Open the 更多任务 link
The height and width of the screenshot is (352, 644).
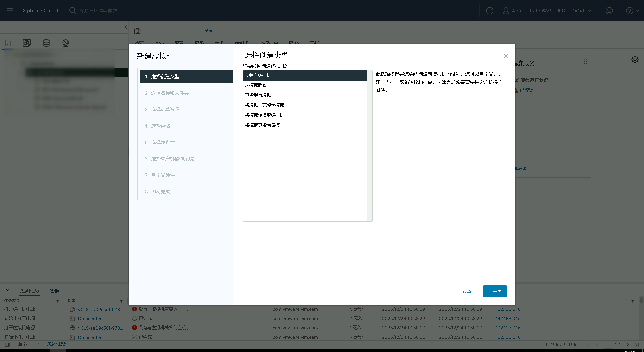tap(56, 344)
